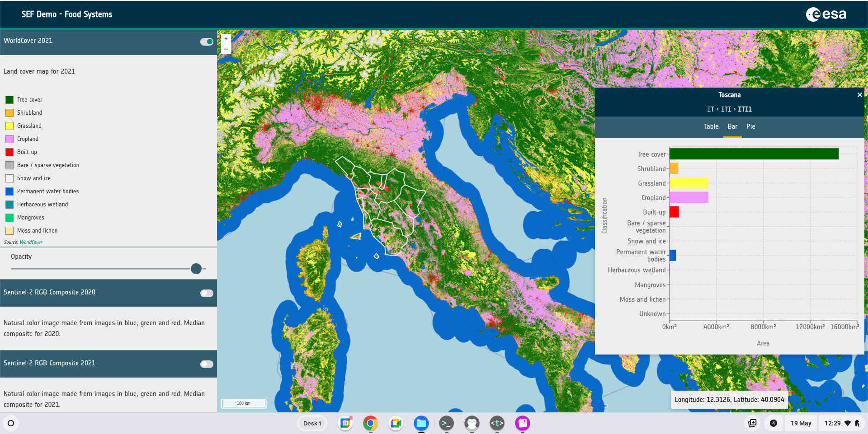Collapse the WorldCover 2021 panel header
The width and height of the screenshot is (868, 434).
tap(90, 41)
